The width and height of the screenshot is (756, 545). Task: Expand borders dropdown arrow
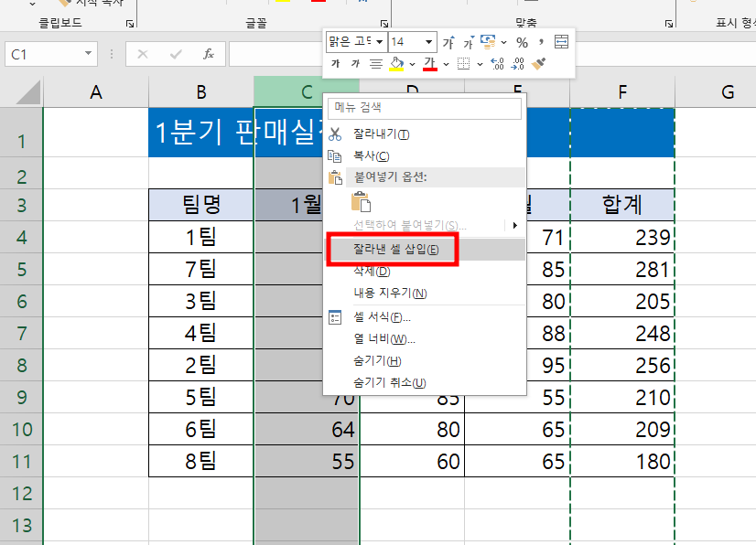pyautogui.click(x=480, y=64)
